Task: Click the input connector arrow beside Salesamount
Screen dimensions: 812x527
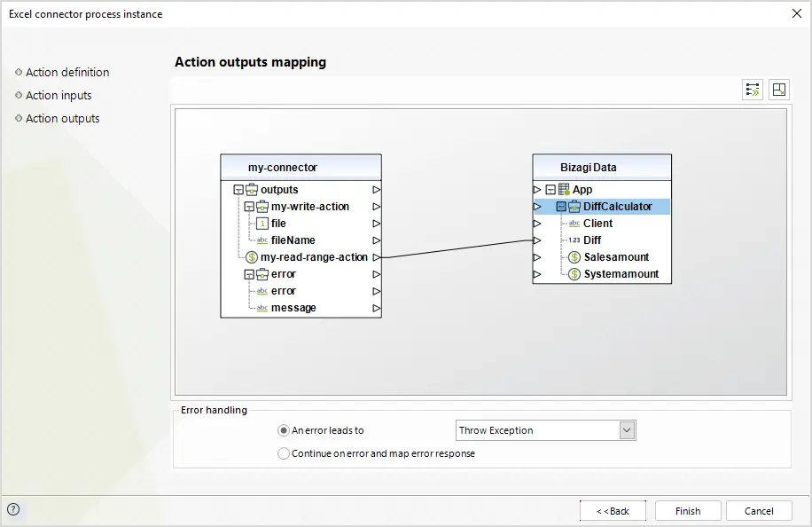Action: pos(537,257)
